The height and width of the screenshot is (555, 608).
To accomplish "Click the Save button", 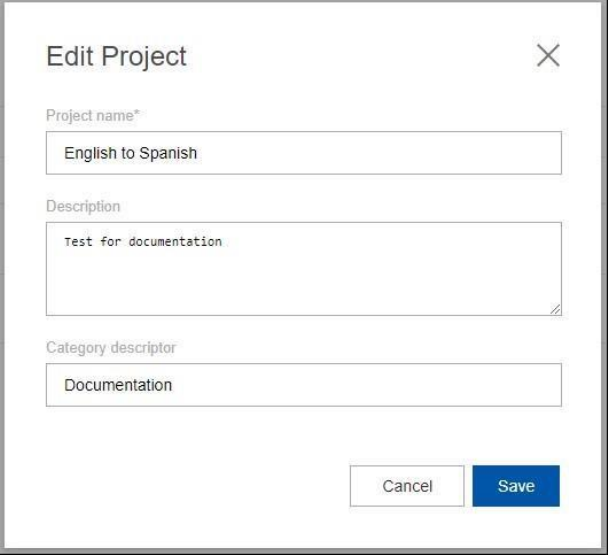I will (x=516, y=486).
